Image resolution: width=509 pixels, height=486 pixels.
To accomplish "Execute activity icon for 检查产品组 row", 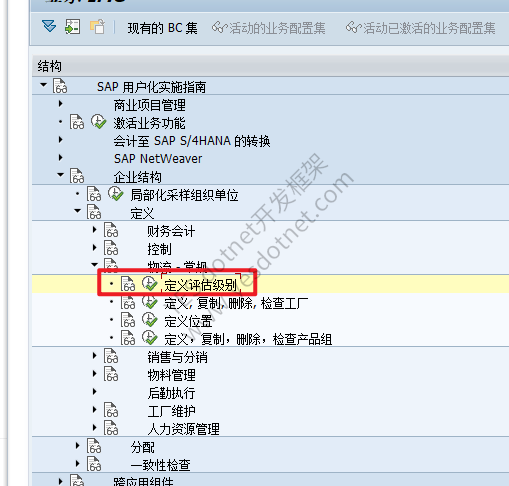I will [150, 338].
